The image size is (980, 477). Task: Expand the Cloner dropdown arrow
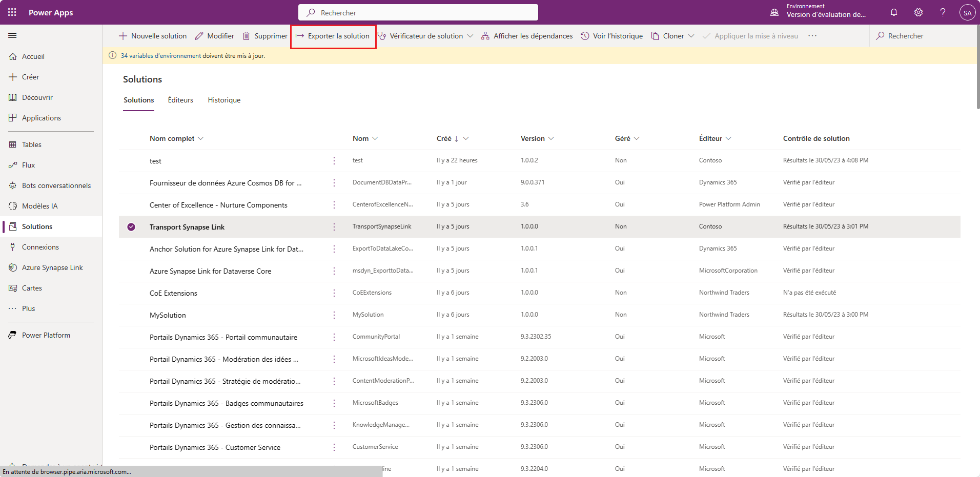point(691,36)
